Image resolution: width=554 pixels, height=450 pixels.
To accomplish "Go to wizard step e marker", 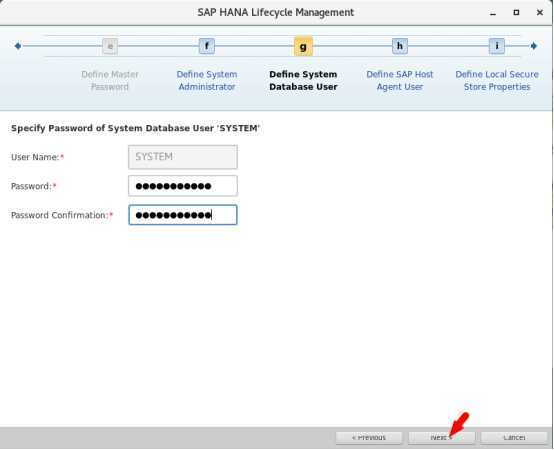I will tap(110, 46).
